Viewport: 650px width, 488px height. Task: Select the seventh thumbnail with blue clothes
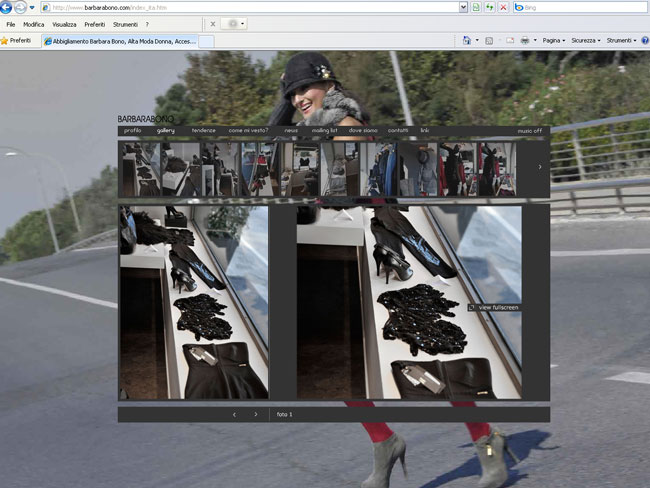379,169
